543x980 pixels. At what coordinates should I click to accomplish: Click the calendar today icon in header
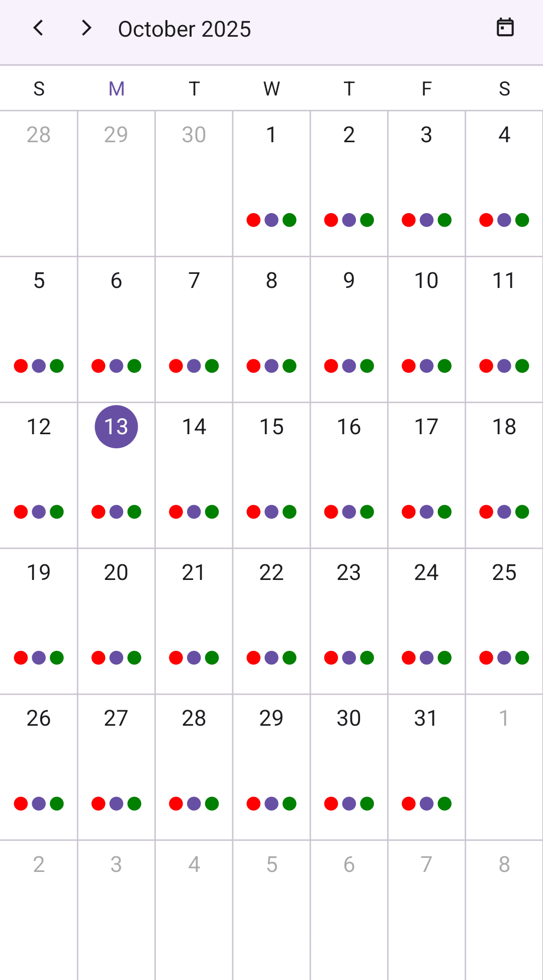click(505, 28)
